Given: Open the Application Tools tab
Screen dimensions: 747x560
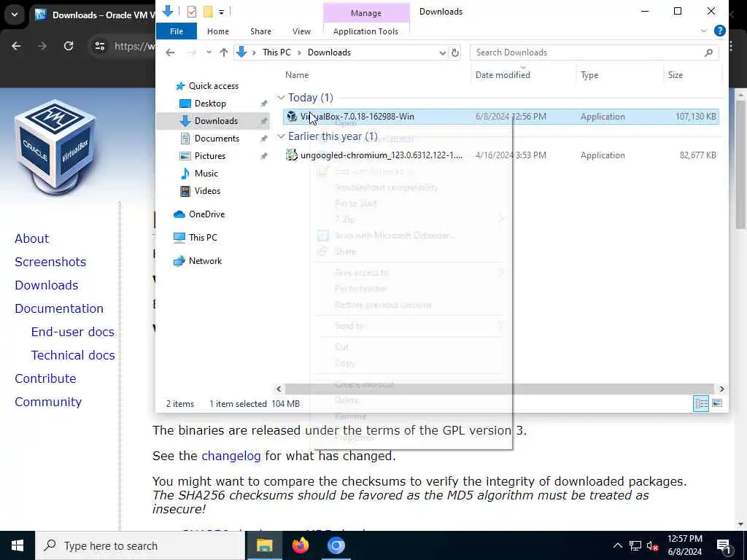Looking at the screenshot, I should tap(366, 31).
